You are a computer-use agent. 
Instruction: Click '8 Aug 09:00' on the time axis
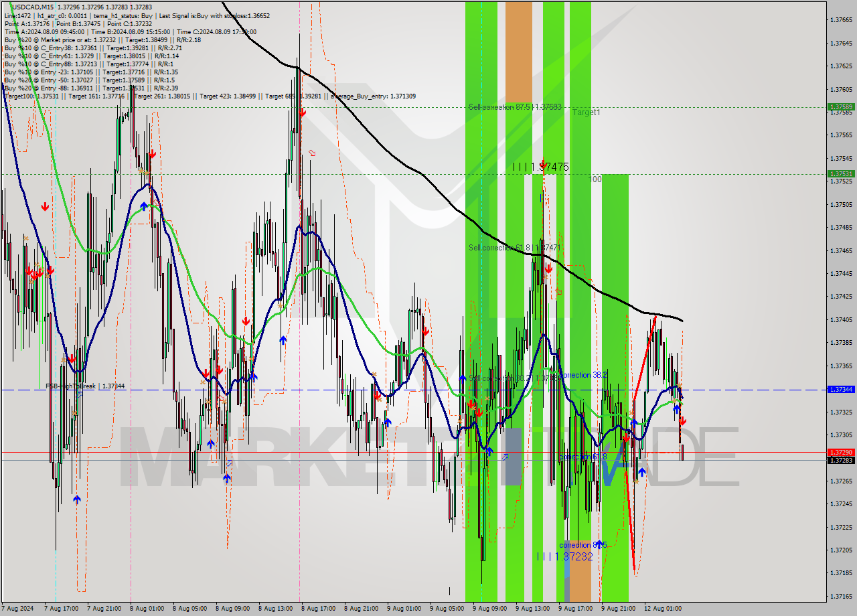[232, 609]
